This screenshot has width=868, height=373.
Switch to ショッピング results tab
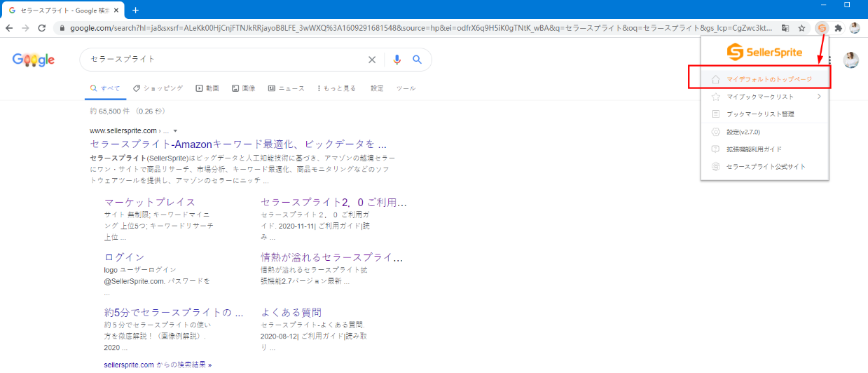pos(158,88)
